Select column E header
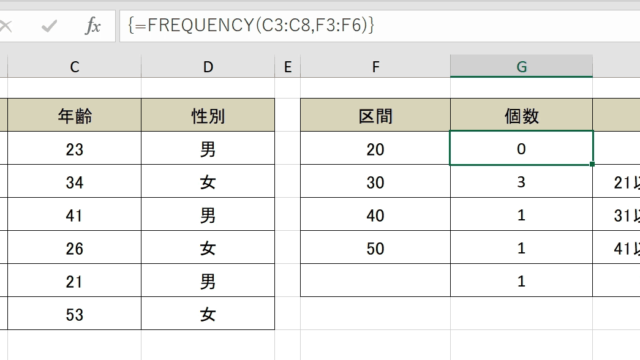The image size is (640, 360). [x=288, y=67]
